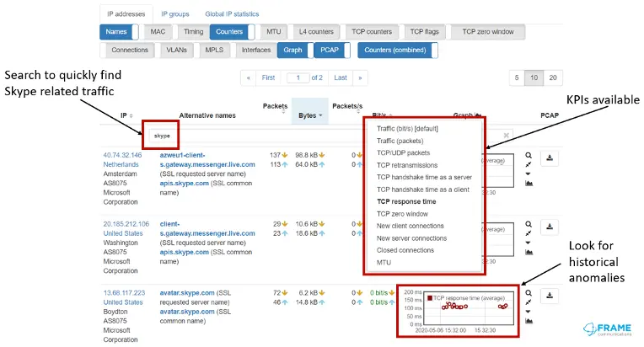Select TCP response time menu entry
Screen dimensions: 644x347
(406, 201)
